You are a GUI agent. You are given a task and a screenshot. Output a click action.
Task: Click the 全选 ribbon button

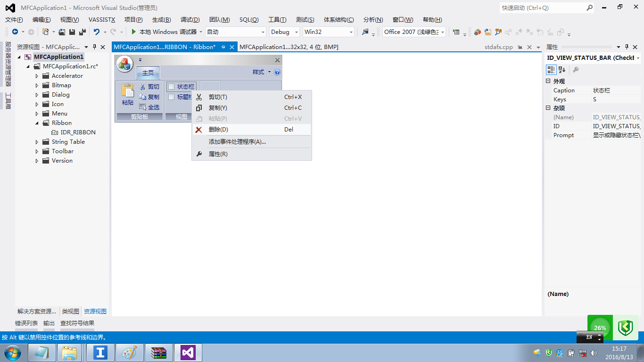[150, 107]
